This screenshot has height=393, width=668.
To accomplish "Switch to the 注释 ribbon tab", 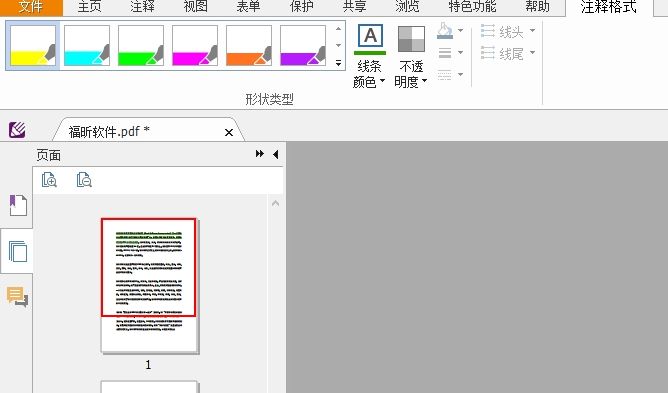I will [x=142, y=7].
